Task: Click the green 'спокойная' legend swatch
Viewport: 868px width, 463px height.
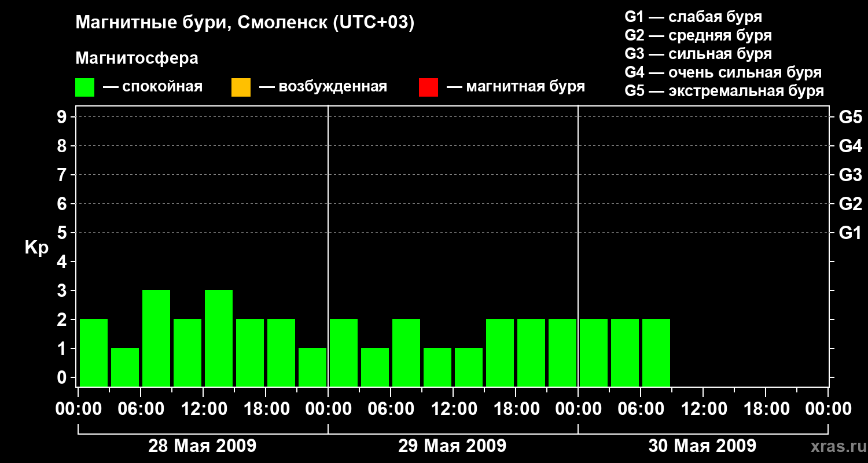Action: (84, 87)
